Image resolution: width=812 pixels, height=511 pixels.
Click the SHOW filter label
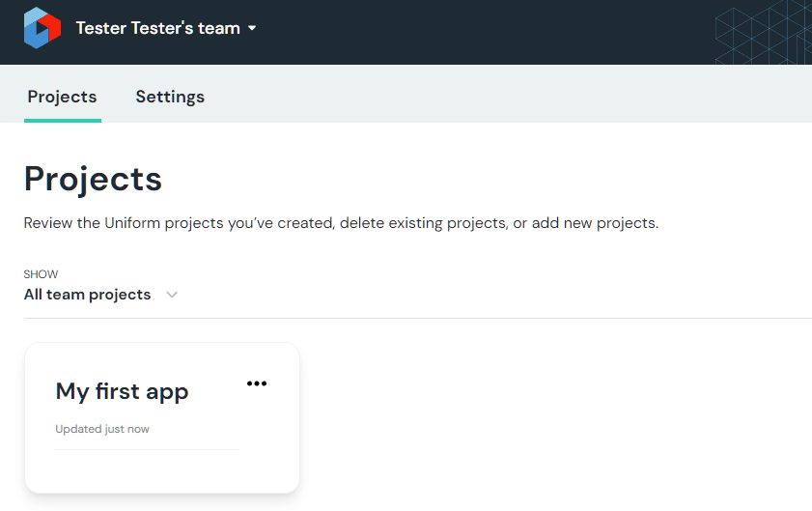(41, 274)
